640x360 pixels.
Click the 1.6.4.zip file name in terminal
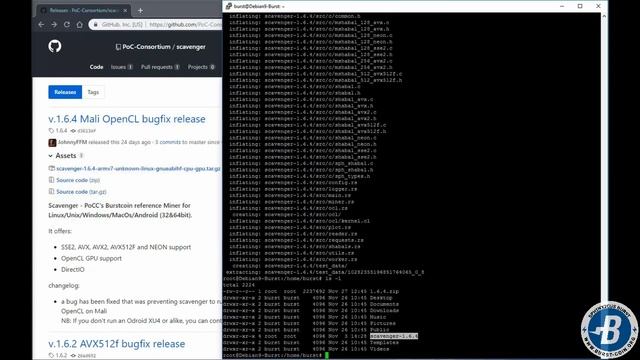[x=384, y=291]
